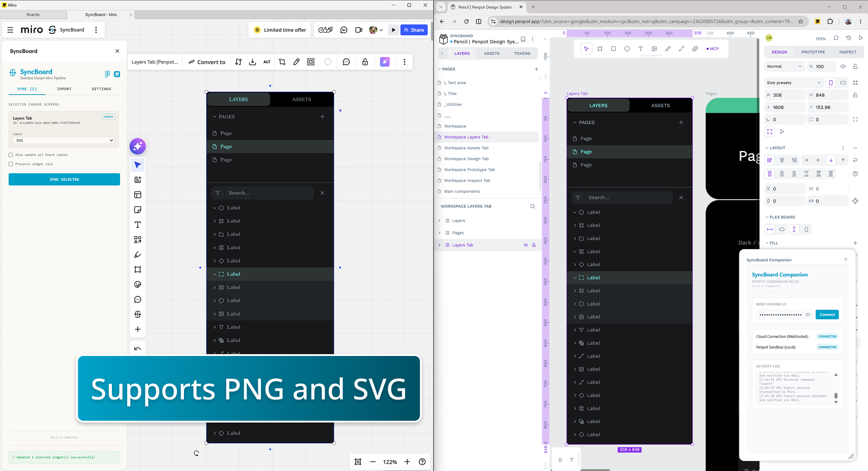Expand Pages item in Penpot layer tree
This screenshot has width=868, height=471.
439,233
